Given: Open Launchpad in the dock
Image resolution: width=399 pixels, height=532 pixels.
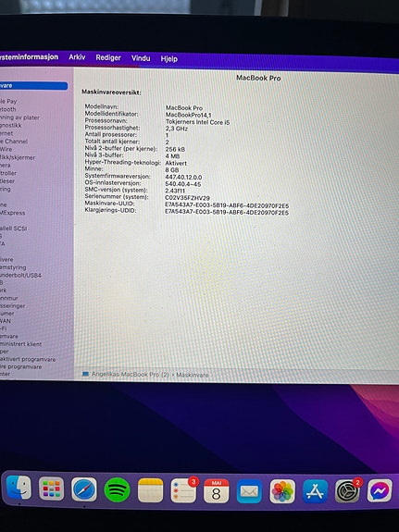Looking at the screenshot, I should [51, 489].
